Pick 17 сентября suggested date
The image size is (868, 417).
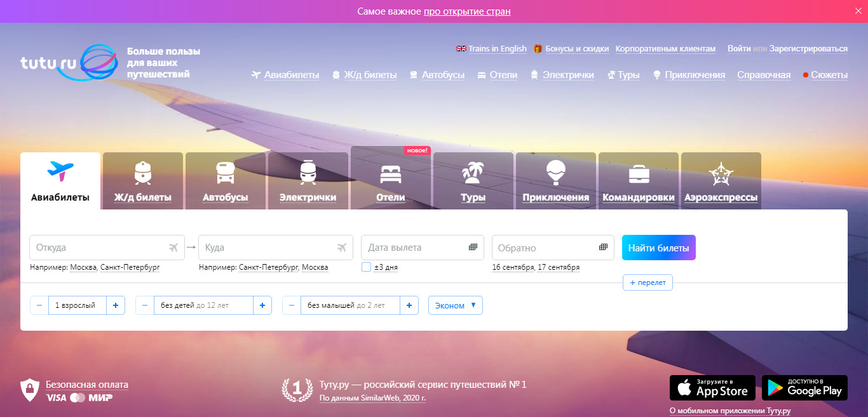coord(559,267)
